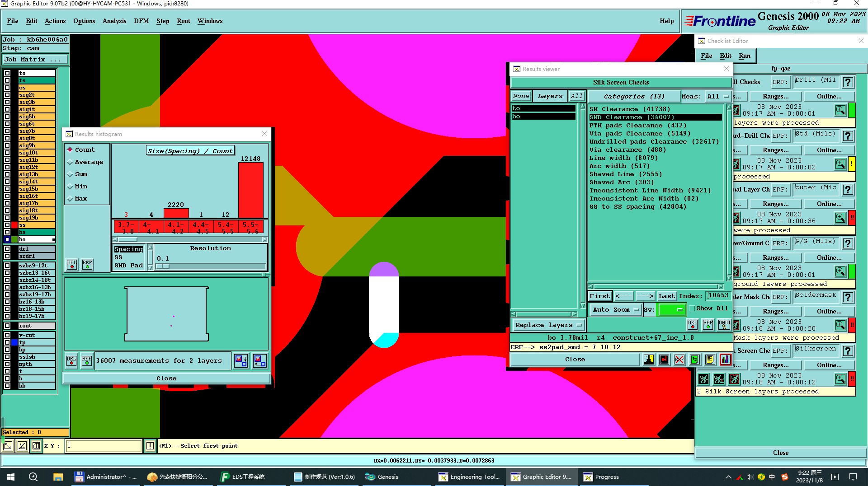Switch to the Layers tab in Results viewer

(x=550, y=96)
